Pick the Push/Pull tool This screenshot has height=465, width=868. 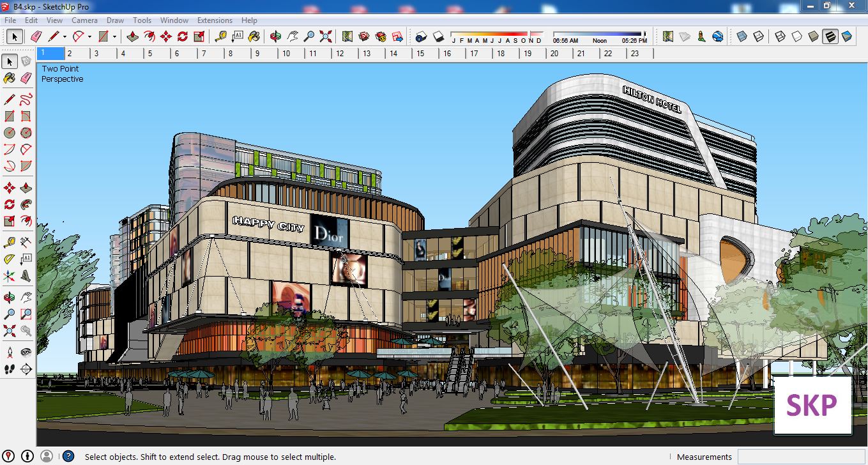(x=133, y=36)
